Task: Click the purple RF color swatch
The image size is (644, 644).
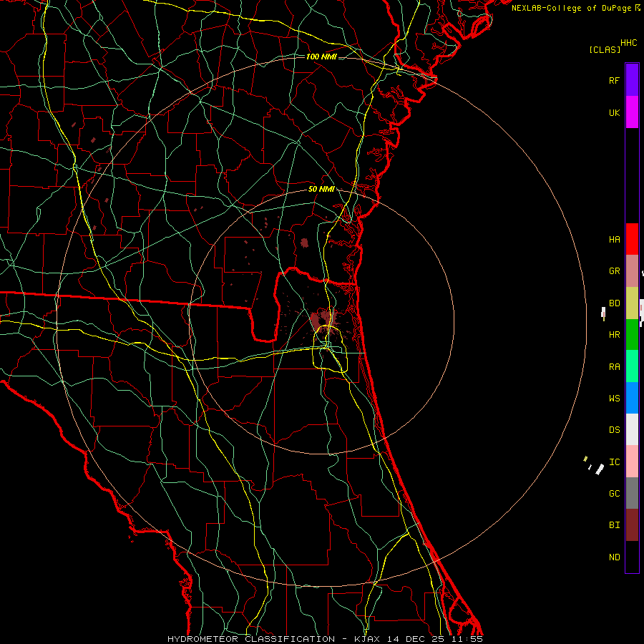Action: 632,80
